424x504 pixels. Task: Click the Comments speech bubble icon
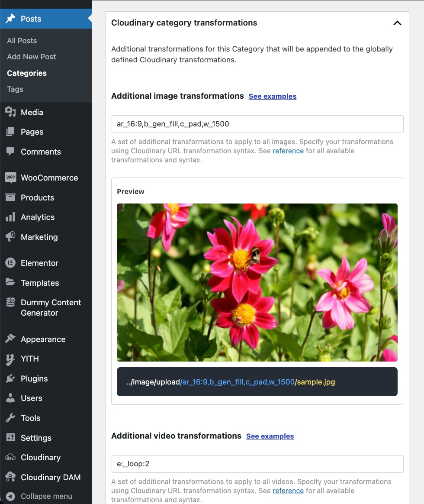click(10, 152)
